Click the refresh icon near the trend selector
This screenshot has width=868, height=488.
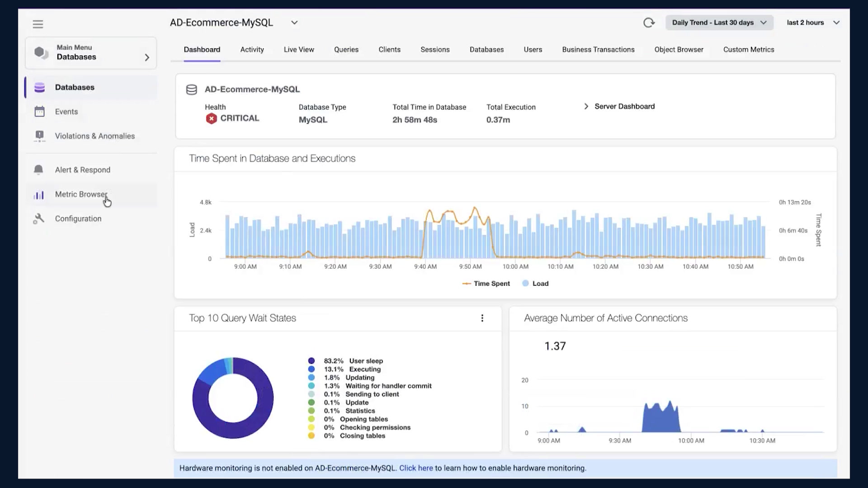(649, 23)
